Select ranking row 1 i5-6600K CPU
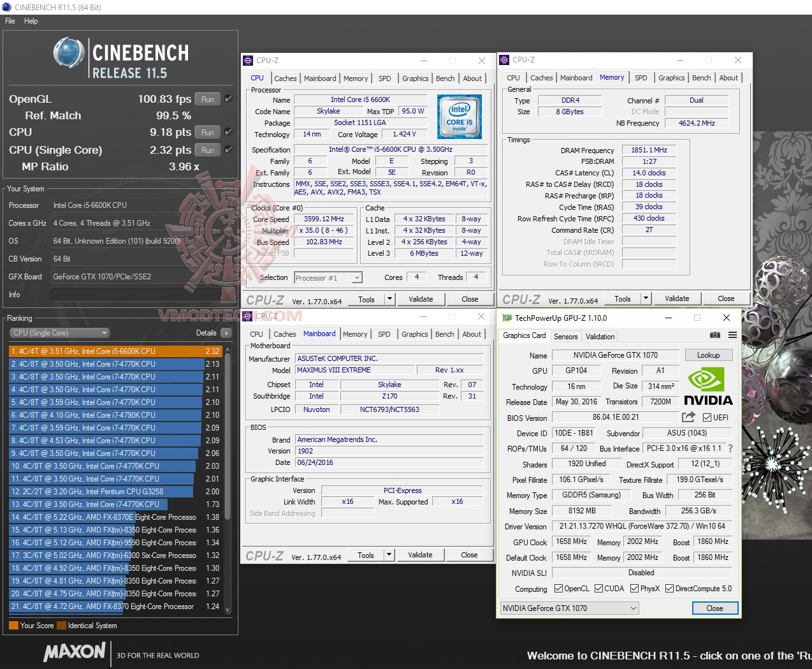 tap(116, 351)
